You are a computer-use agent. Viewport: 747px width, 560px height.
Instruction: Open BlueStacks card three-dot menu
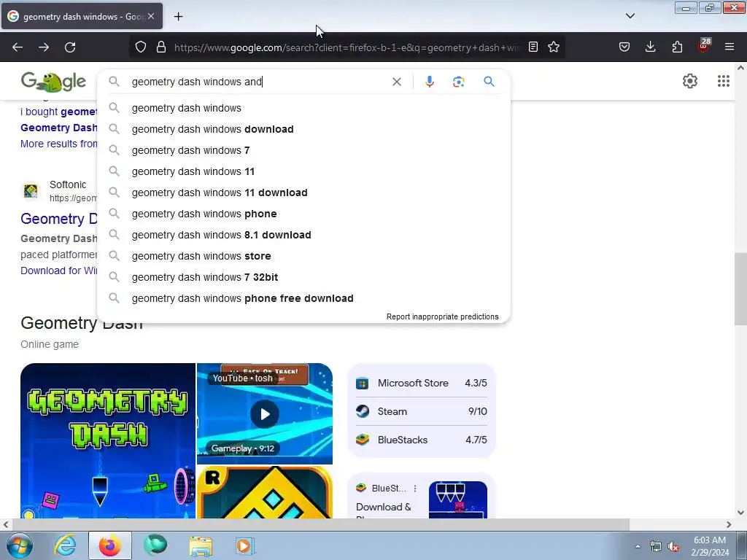coord(415,489)
